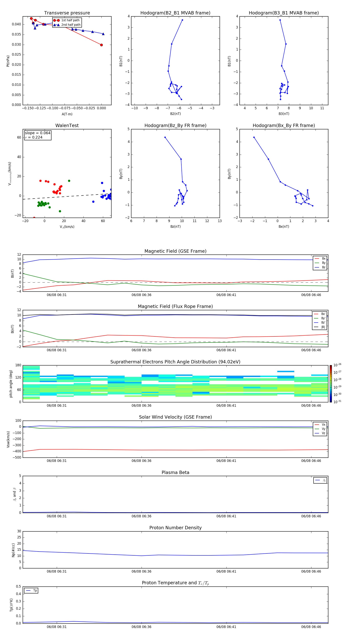Click the Hodogram(B2_B1 MVAB frame) title
The height and width of the screenshot is (644, 351).
[175, 13]
